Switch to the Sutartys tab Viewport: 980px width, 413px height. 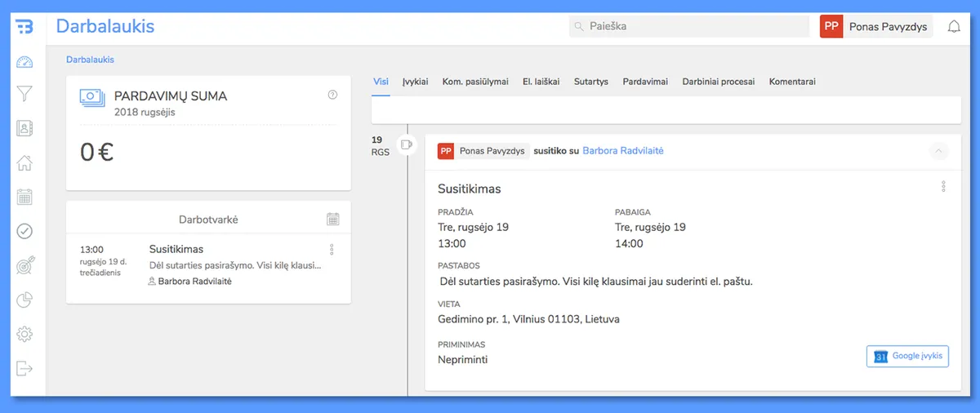click(590, 82)
